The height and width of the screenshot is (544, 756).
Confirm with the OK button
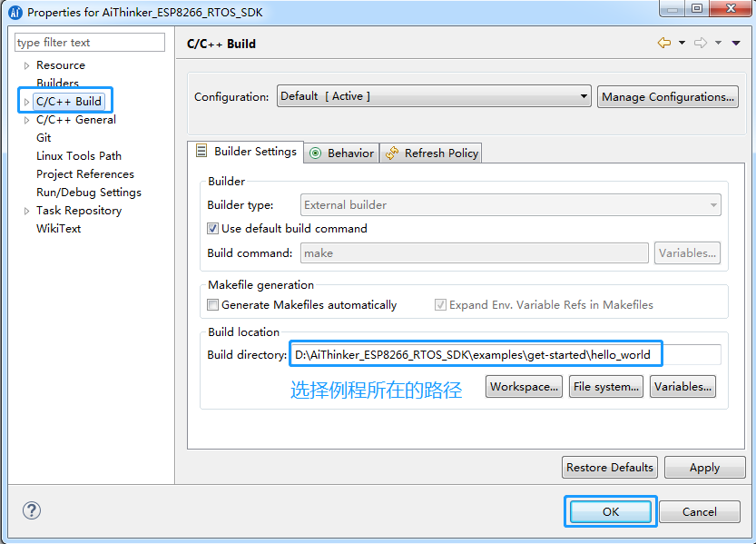[x=611, y=511]
